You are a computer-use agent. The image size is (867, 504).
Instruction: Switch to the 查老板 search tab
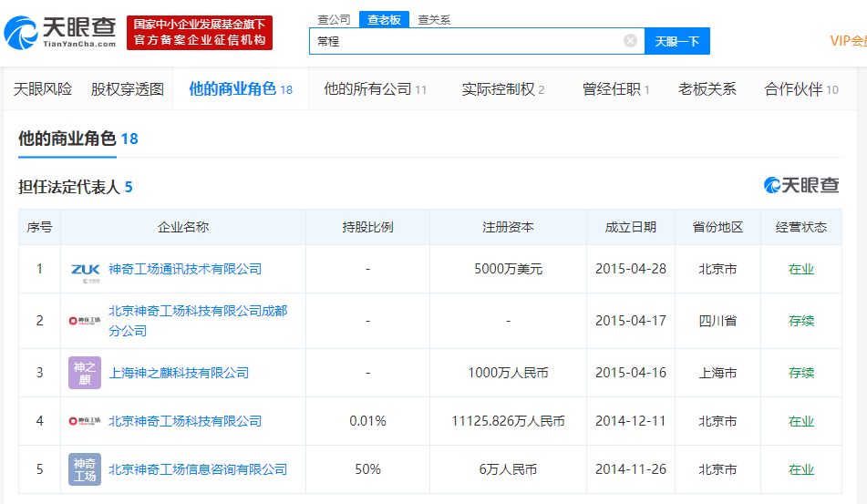coord(384,20)
